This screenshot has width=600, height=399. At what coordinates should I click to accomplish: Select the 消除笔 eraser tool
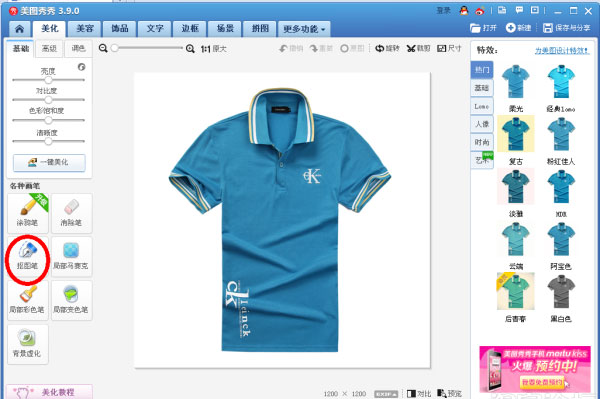point(72,213)
